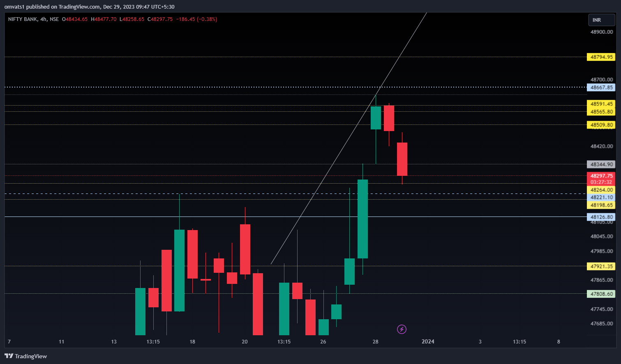Screen dimensions: 621x364
Task: Click the 48794.95 yellow price label
Action: click(601, 57)
